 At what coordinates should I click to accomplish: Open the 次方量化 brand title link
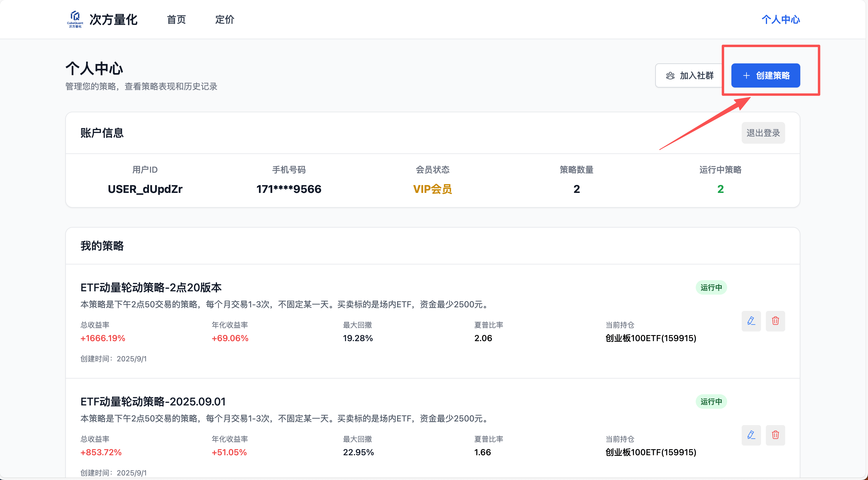tap(113, 20)
